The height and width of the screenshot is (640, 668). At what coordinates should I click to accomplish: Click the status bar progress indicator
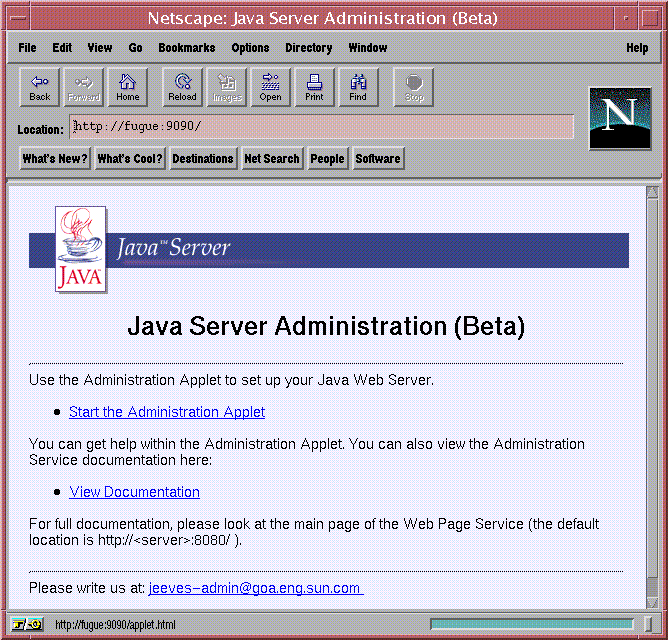pos(531,625)
